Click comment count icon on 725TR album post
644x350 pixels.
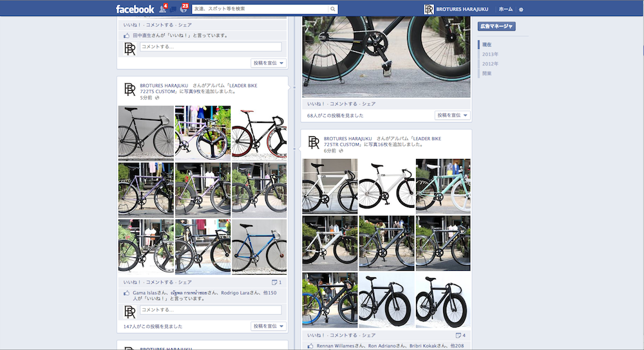(459, 335)
